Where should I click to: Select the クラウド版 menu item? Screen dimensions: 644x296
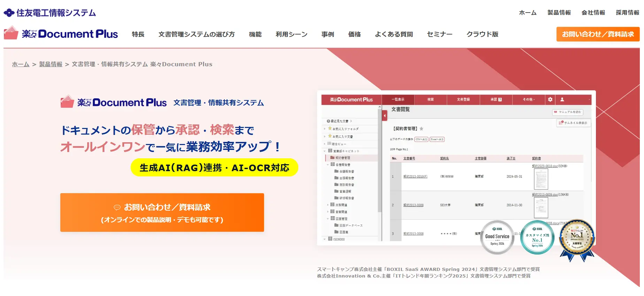point(483,34)
